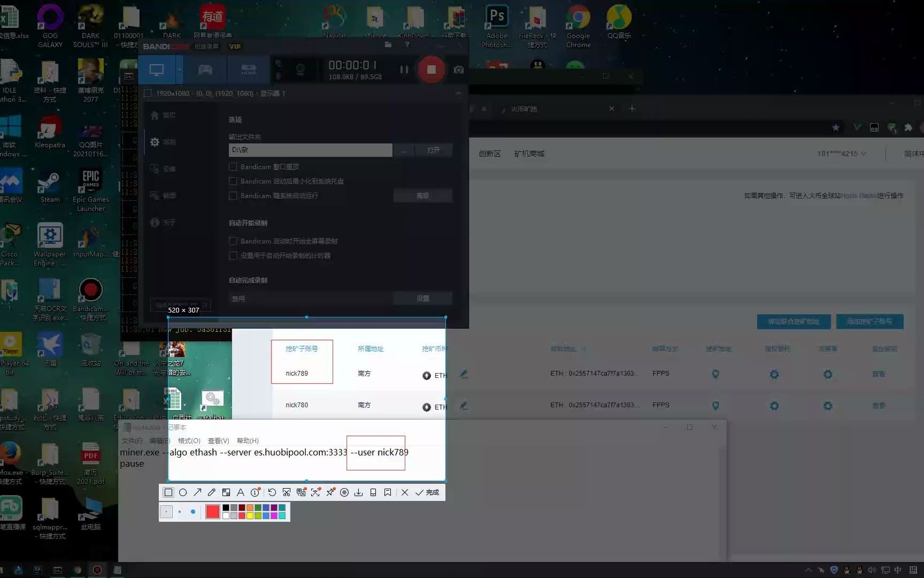Select Bandicam HDMI device recording mode

coord(249,70)
